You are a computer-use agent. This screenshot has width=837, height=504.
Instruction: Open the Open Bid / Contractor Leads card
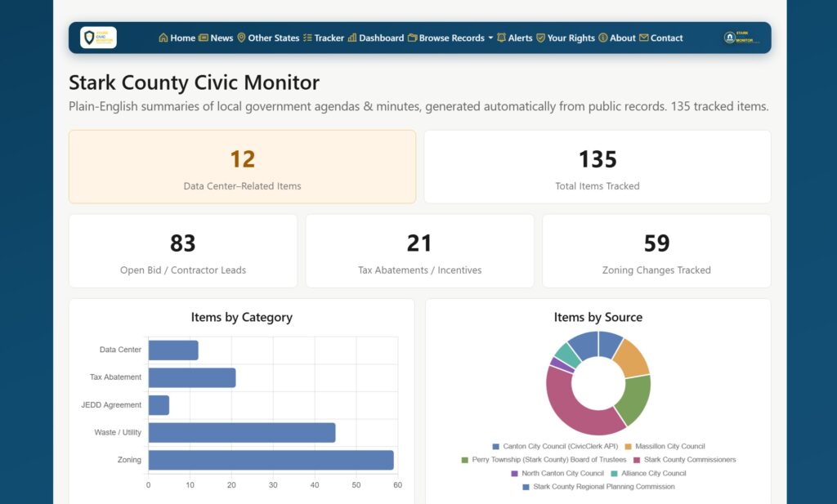[x=183, y=251]
